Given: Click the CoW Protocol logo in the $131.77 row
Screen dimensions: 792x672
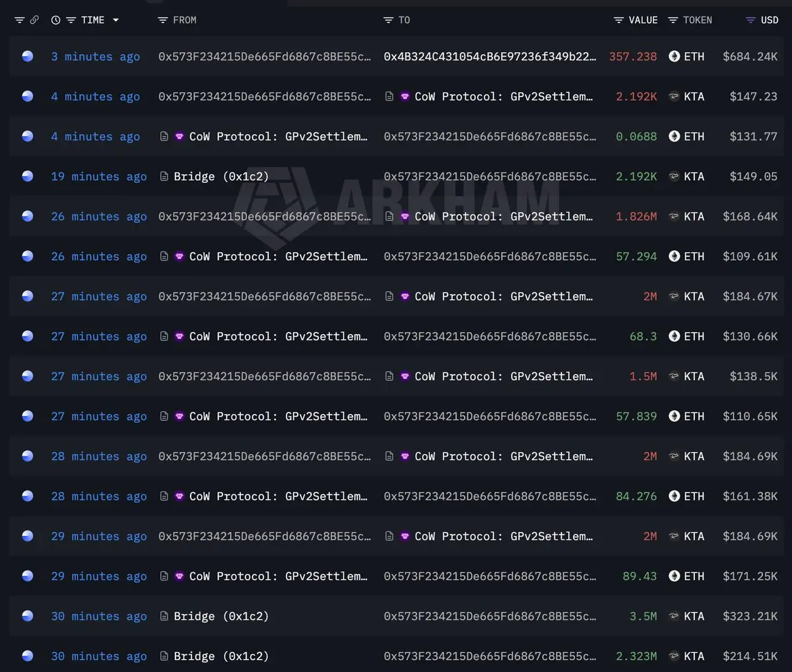Looking at the screenshot, I should pyautogui.click(x=180, y=137).
